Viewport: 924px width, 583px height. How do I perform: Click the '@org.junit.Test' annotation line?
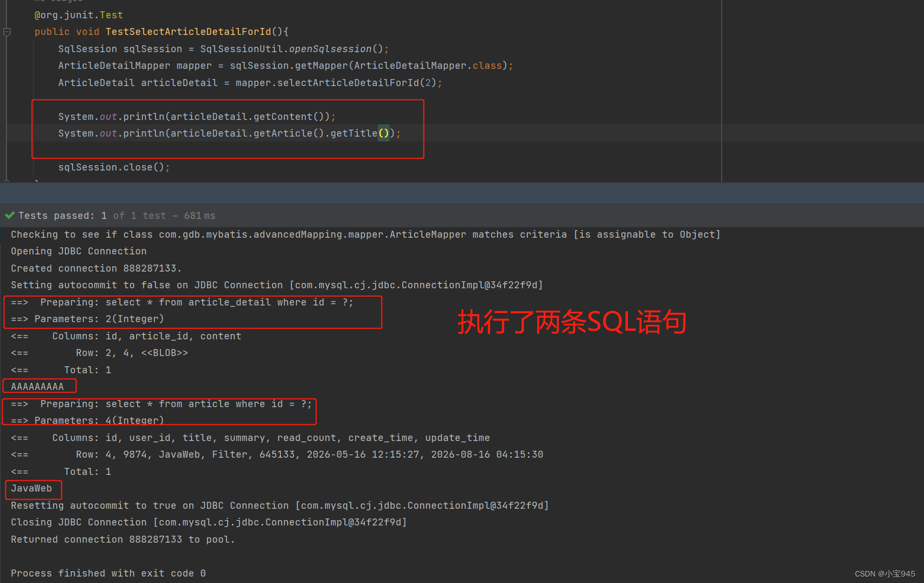(x=79, y=15)
